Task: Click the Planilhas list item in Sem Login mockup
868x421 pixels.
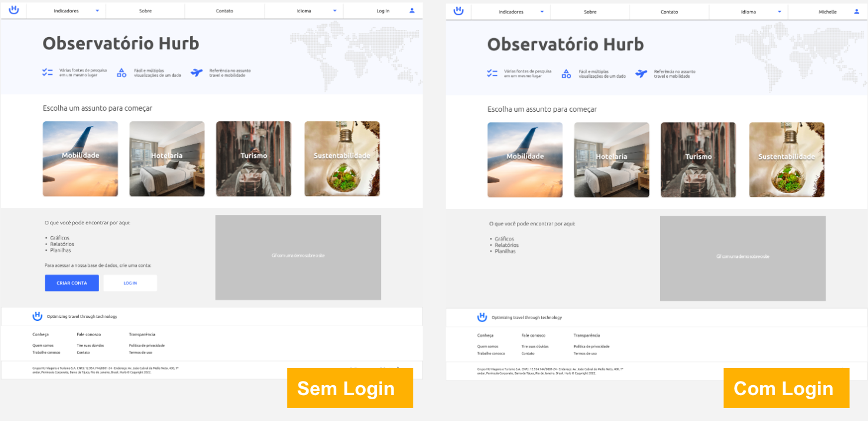Action: (61, 250)
